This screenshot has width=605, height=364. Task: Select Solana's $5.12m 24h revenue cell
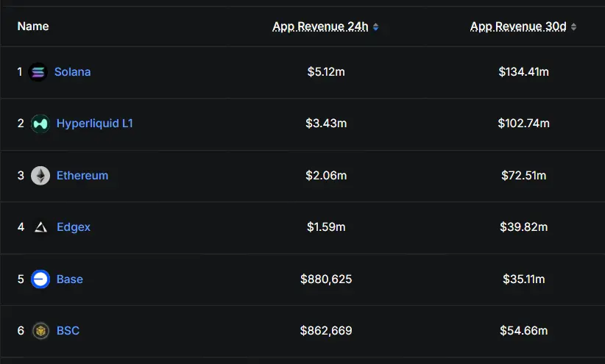pos(326,72)
